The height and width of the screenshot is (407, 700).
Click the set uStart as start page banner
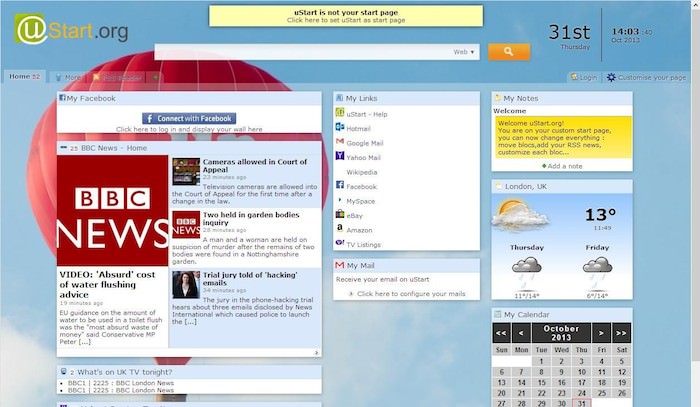click(x=346, y=16)
